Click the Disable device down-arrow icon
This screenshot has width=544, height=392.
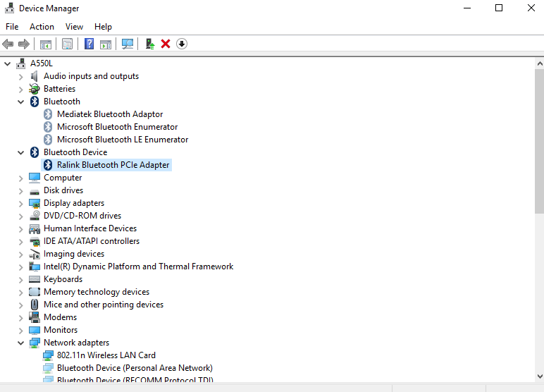[x=181, y=44]
